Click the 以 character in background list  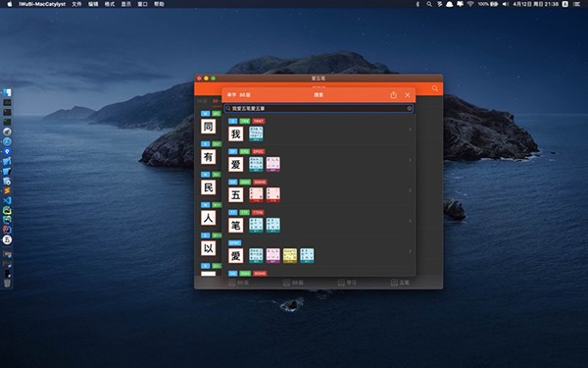209,248
